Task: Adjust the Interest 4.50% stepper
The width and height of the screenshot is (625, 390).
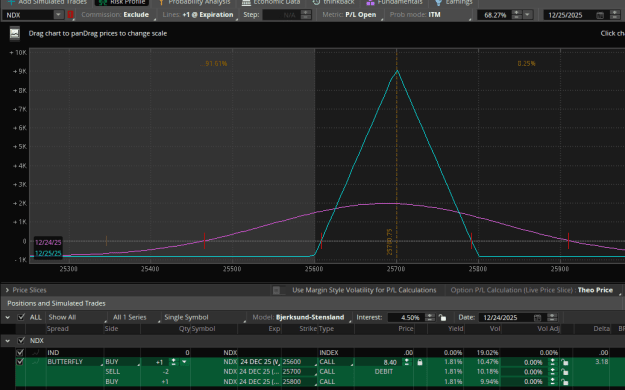Action: pos(430,317)
